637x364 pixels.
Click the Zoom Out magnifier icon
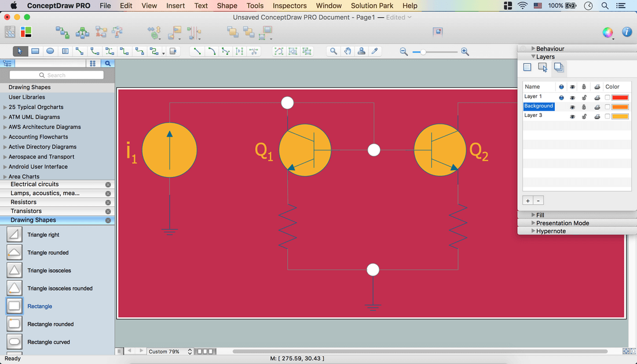click(404, 52)
